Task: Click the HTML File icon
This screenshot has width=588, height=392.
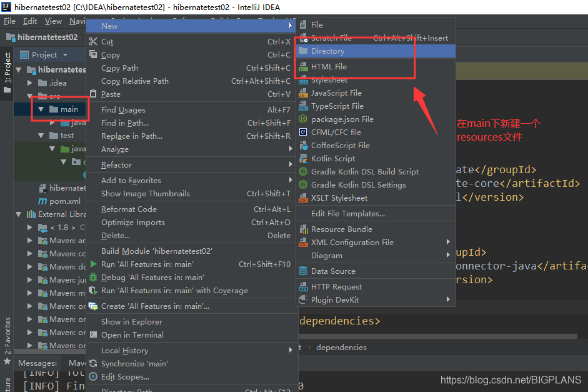Action: (x=303, y=67)
